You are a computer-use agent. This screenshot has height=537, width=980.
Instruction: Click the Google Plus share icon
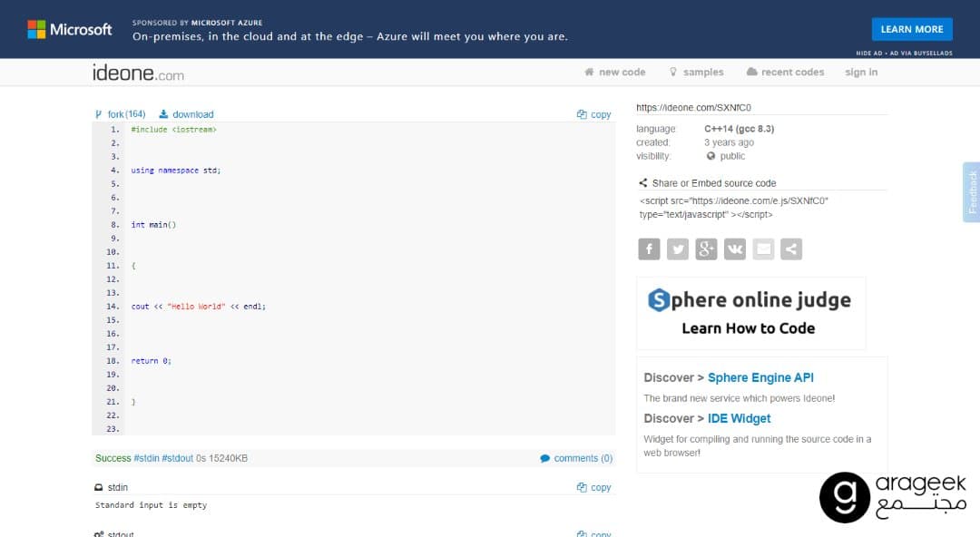coord(706,249)
